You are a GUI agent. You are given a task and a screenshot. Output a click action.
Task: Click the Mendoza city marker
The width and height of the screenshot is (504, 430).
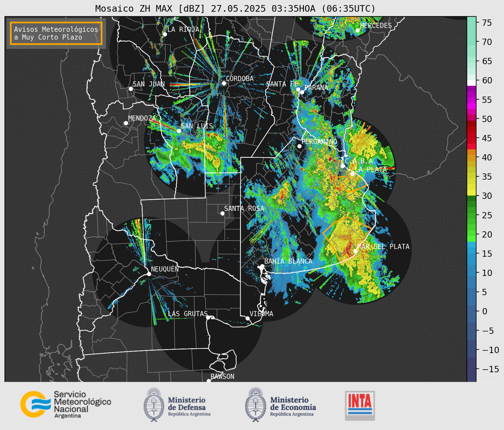point(126,123)
